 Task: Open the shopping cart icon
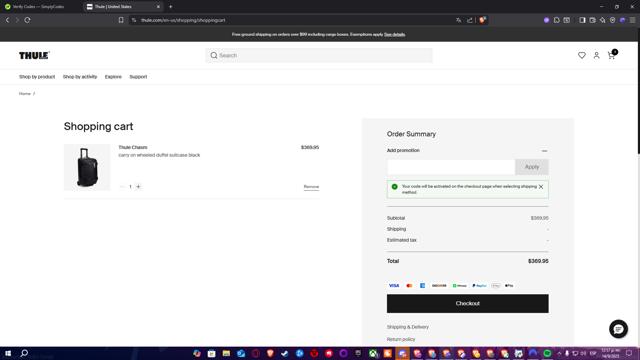tap(611, 56)
